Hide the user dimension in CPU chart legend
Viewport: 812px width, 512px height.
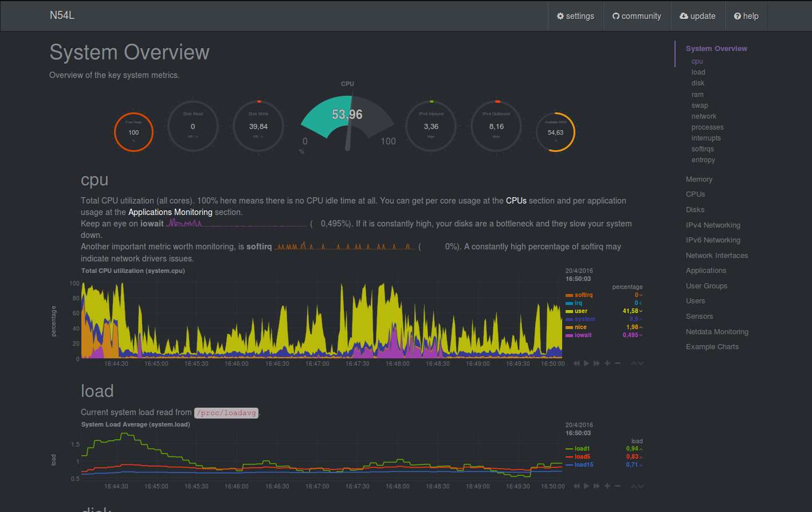(x=580, y=311)
